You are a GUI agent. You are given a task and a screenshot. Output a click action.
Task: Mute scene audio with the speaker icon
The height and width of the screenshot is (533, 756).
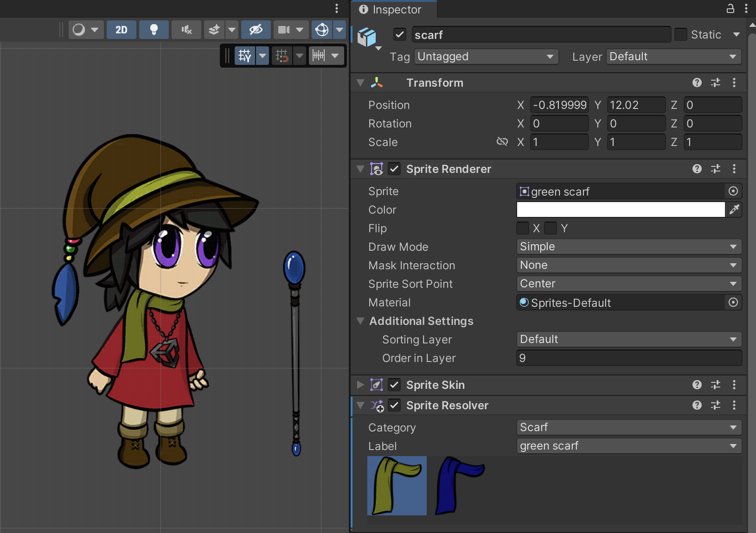[x=186, y=30]
